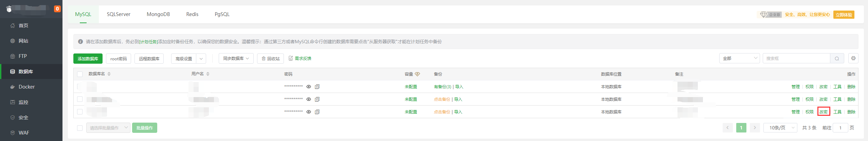Expand the 同步数据库 dropdown
The image size is (868, 141).
pos(236,59)
